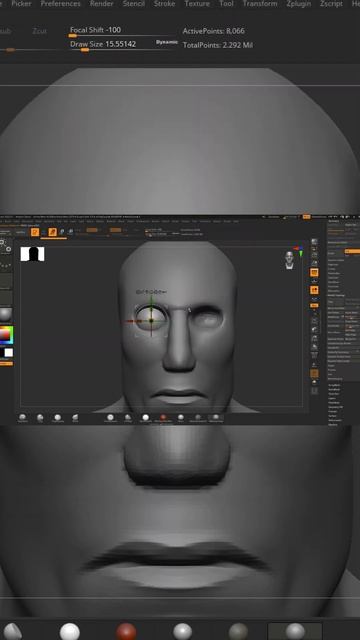
Task: Select the bright white material sphere in bottom strip
Action: pyautogui.click(x=70, y=631)
